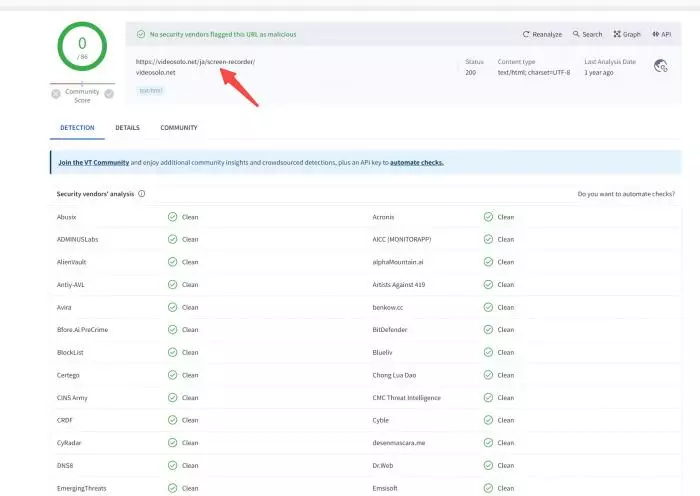The height and width of the screenshot is (496, 700).
Task: Click the EmergingThreats clean check icon
Action: coord(172,488)
